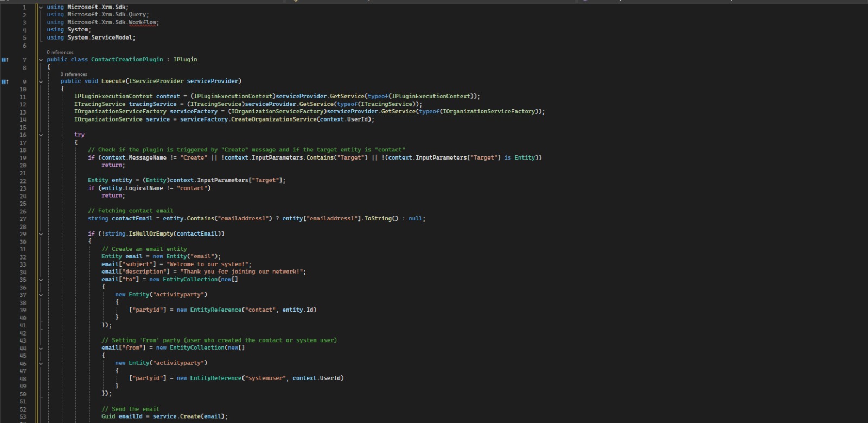This screenshot has width=868, height=423.
Task: Click the inheritance margin icon on line 9
Action: pos(5,81)
